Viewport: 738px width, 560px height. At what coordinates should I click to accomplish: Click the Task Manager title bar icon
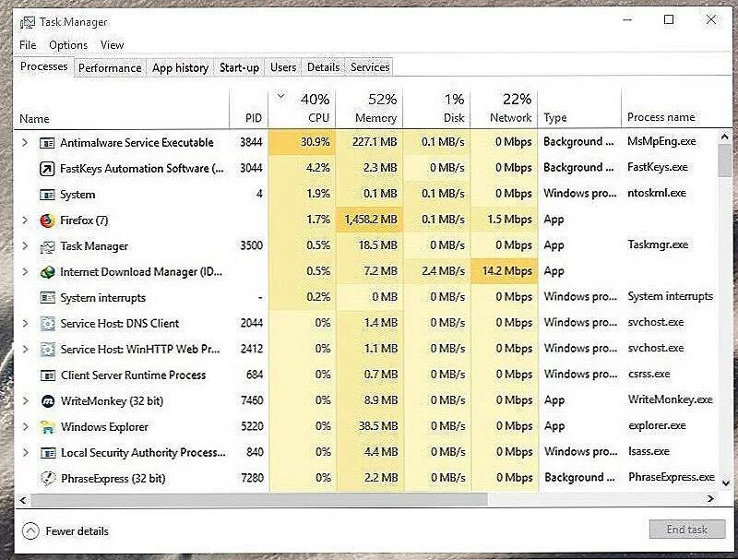(x=28, y=22)
